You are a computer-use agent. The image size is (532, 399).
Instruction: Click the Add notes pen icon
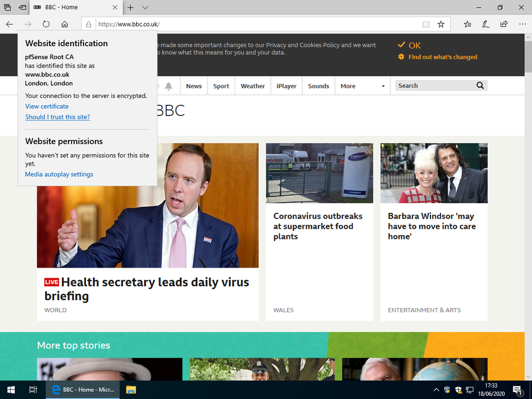tap(486, 24)
